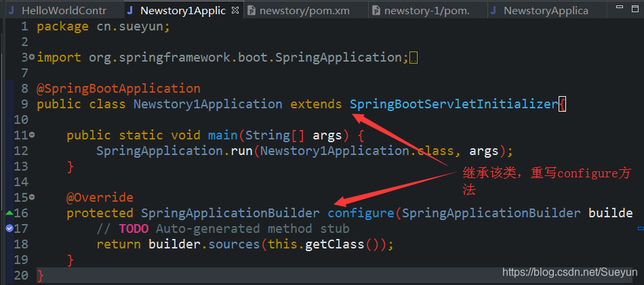Click the opening brace at end of line 9
Screen dimensions: 644x285
point(562,104)
